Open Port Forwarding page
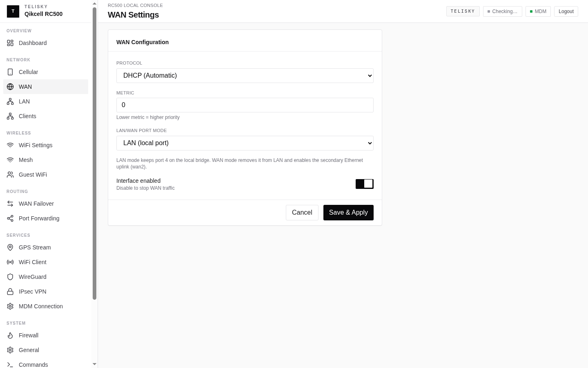588x368 pixels. (x=46, y=218)
